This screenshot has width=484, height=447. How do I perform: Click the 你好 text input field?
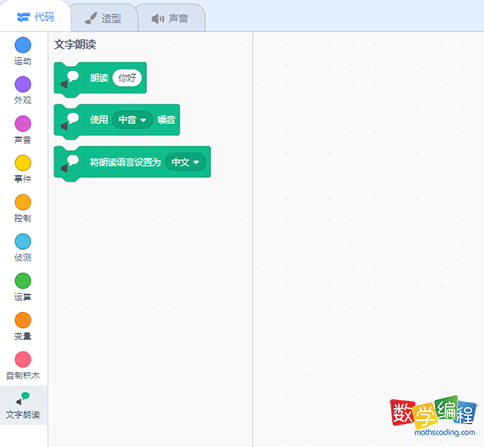tap(127, 78)
